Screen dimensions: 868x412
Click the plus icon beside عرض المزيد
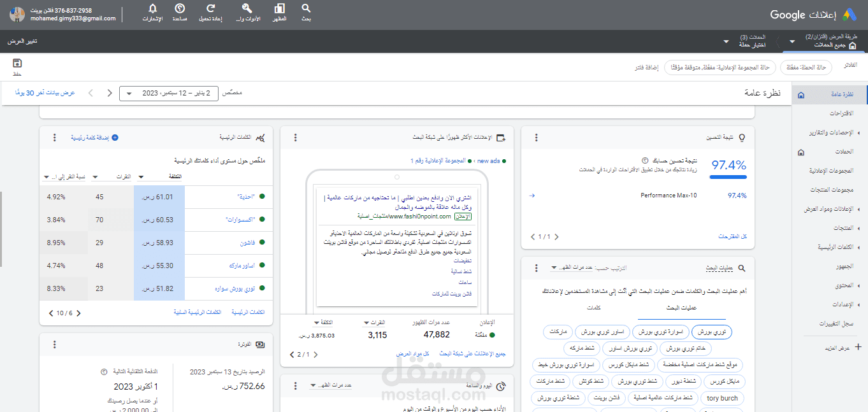858,347
